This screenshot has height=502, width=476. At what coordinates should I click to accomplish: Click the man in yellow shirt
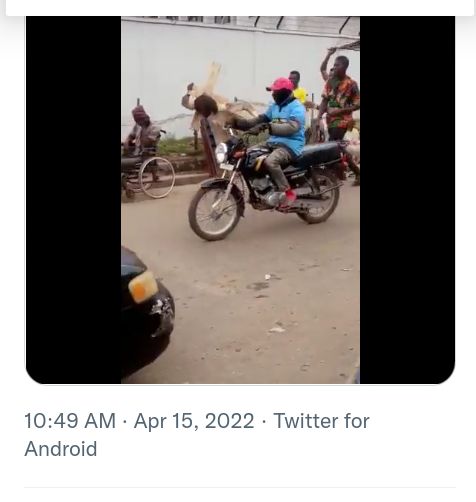(298, 87)
